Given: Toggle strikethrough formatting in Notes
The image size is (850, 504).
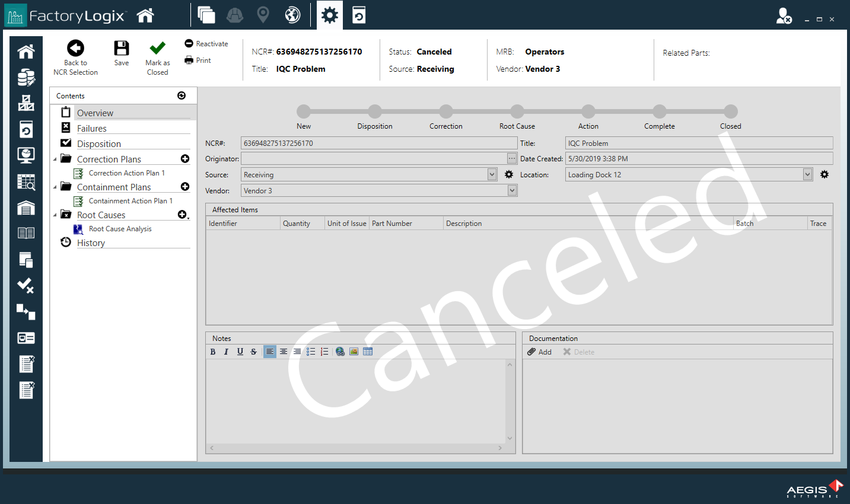Looking at the screenshot, I should pos(253,351).
